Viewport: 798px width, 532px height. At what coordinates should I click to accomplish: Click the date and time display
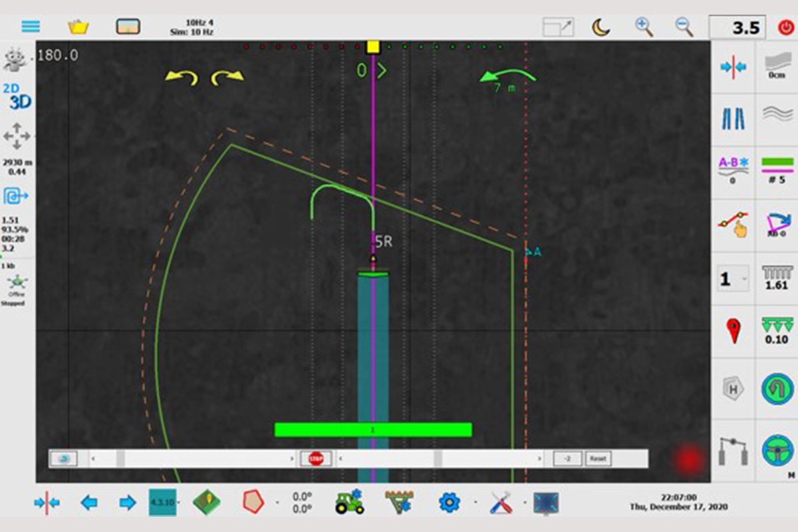679,502
